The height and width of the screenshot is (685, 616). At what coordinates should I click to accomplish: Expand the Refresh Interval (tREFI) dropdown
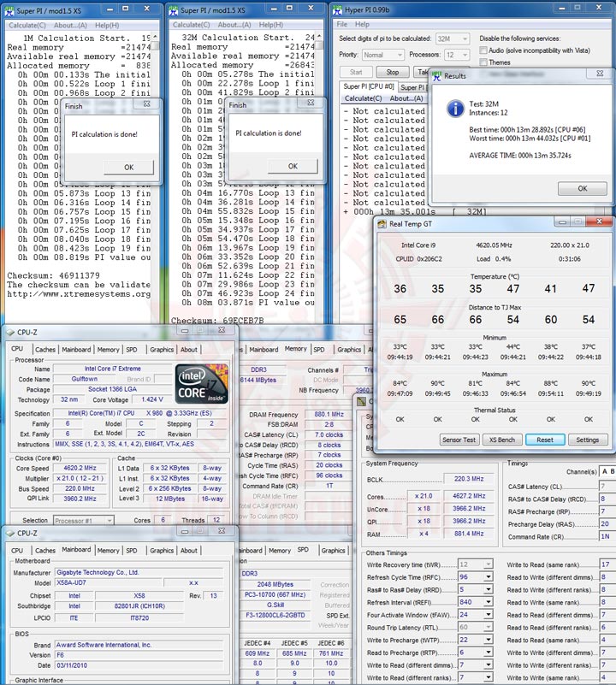tap(488, 602)
